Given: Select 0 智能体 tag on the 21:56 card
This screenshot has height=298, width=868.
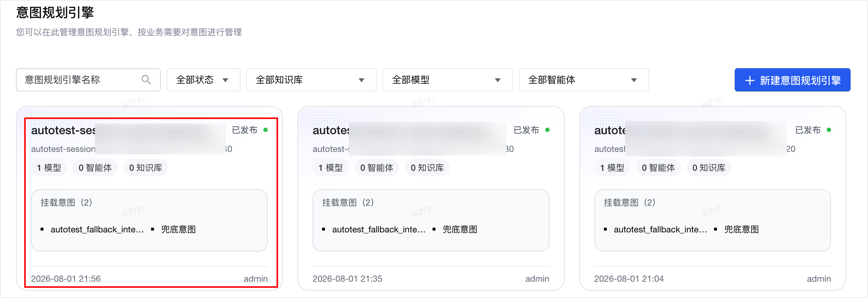Looking at the screenshot, I should (95, 168).
